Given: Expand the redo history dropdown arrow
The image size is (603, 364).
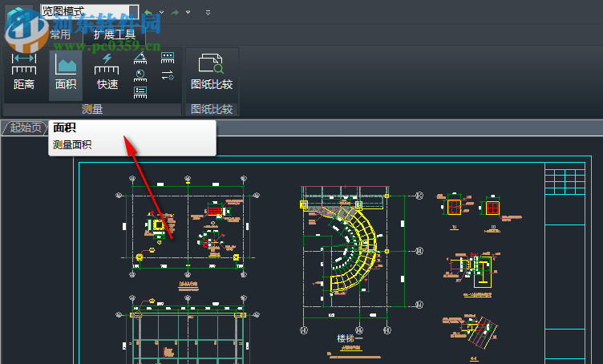Looking at the screenshot, I should 188,13.
